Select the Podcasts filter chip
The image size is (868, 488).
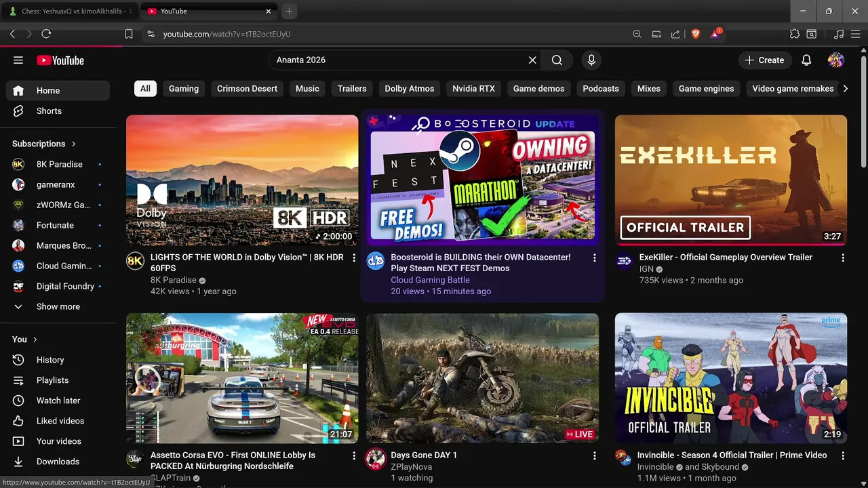tap(601, 89)
